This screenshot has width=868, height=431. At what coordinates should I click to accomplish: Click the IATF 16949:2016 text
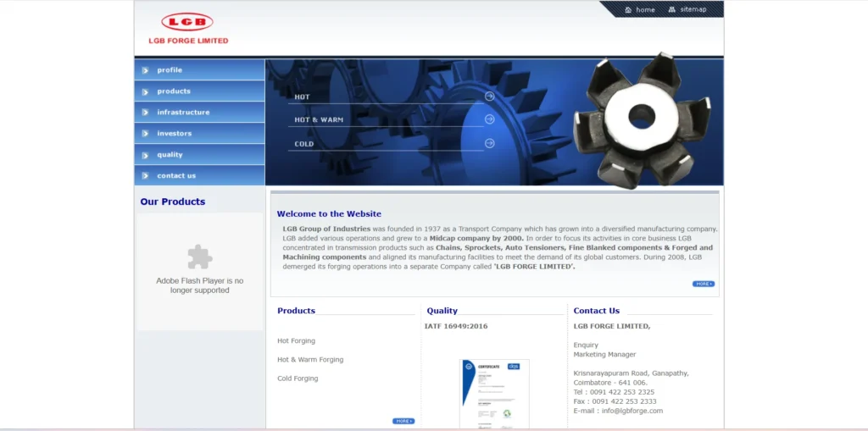pyautogui.click(x=456, y=326)
